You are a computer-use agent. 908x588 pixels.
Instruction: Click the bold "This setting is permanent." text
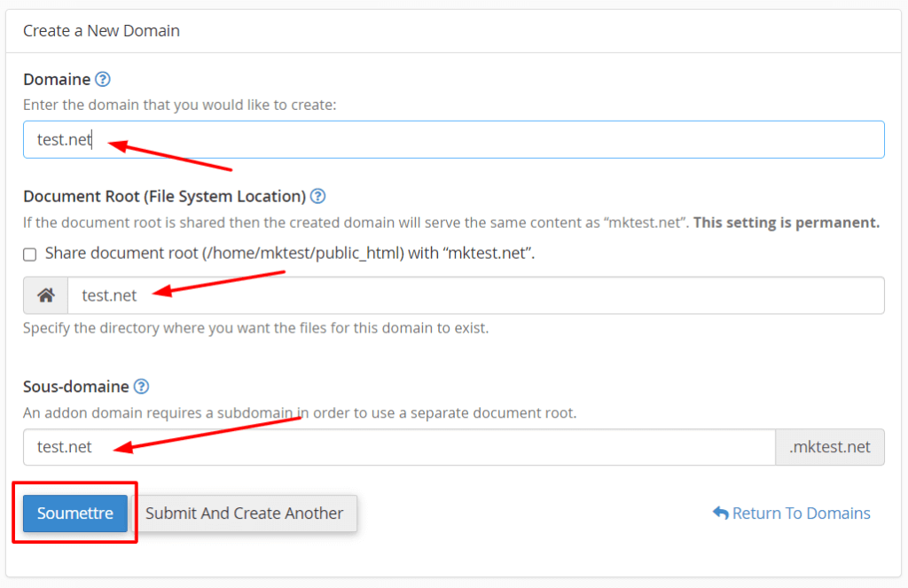point(787,223)
